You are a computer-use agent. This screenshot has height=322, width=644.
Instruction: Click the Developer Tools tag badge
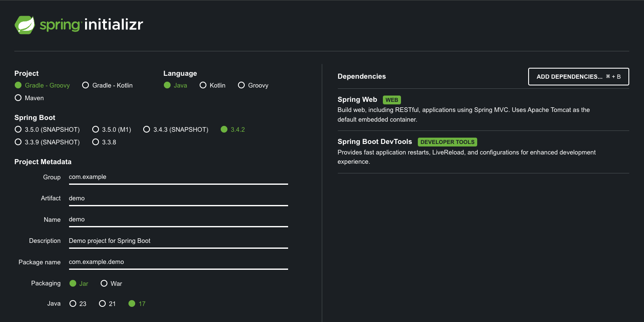point(447,142)
